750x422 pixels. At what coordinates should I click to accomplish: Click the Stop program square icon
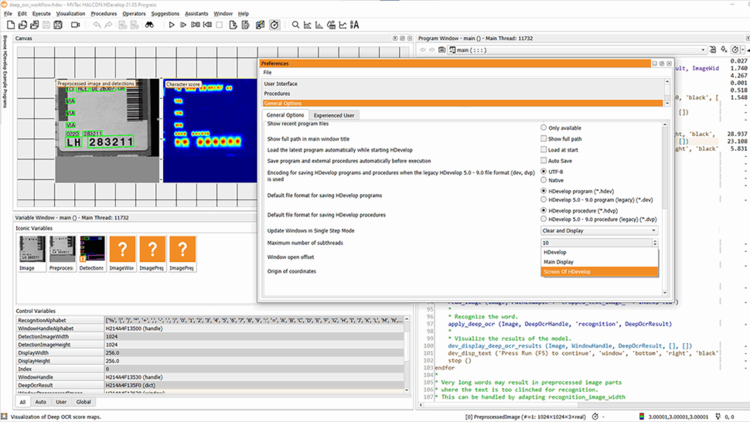pyautogui.click(x=218, y=24)
